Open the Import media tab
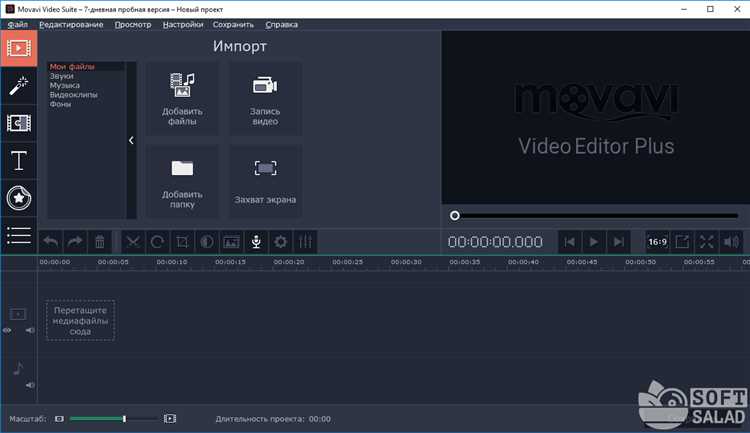This screenshot has width=750, height=433. click(x=19, y=48)
